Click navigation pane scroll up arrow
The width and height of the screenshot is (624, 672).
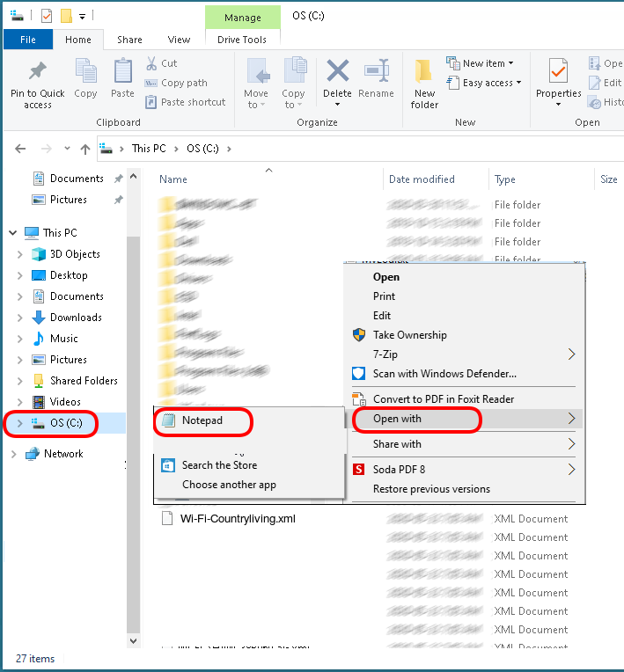pyautogui.click(x=134, y=176)
